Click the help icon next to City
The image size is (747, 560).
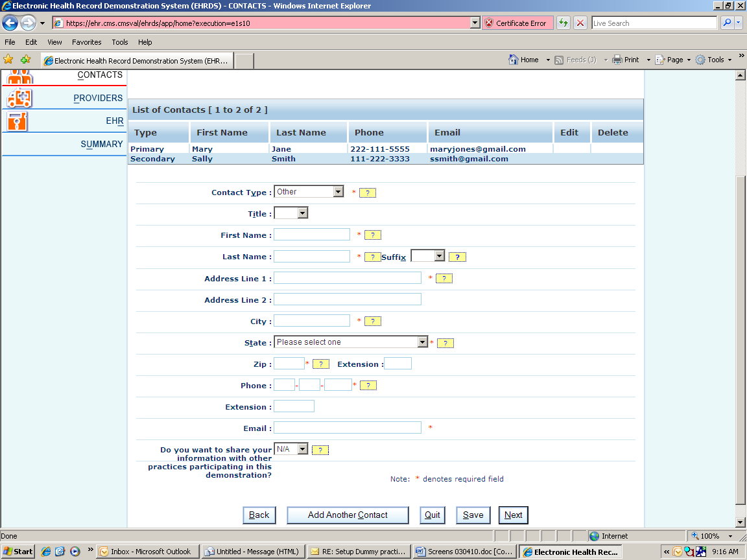pos(373,321)
